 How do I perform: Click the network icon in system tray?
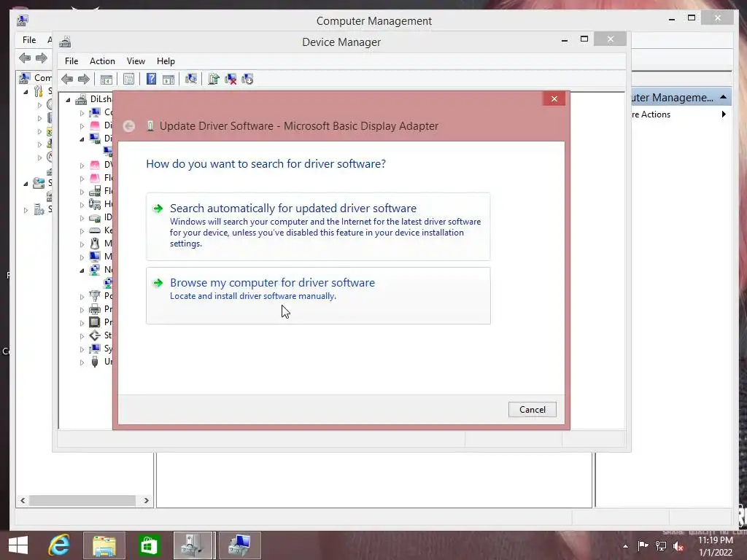click(x=661, y=545)
